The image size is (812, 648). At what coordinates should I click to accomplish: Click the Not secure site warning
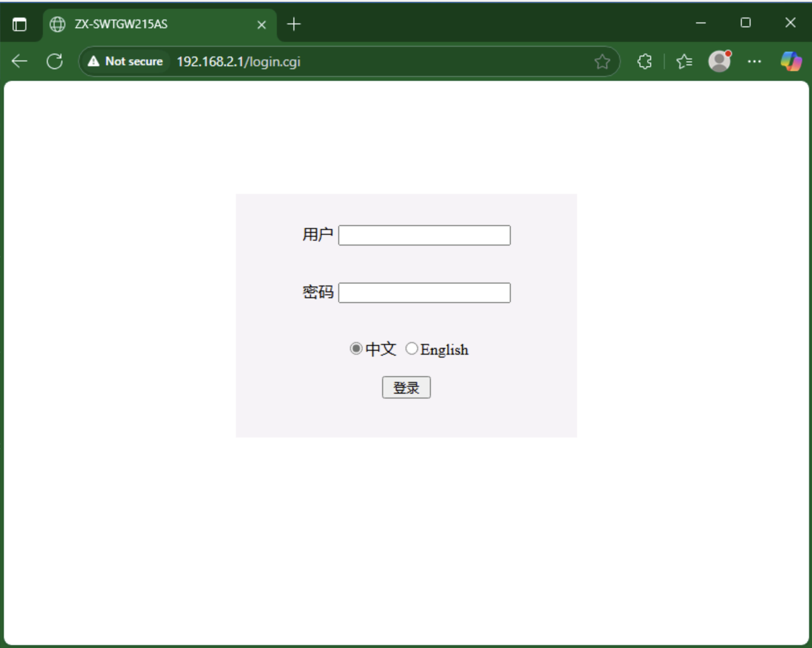(125, 61)
